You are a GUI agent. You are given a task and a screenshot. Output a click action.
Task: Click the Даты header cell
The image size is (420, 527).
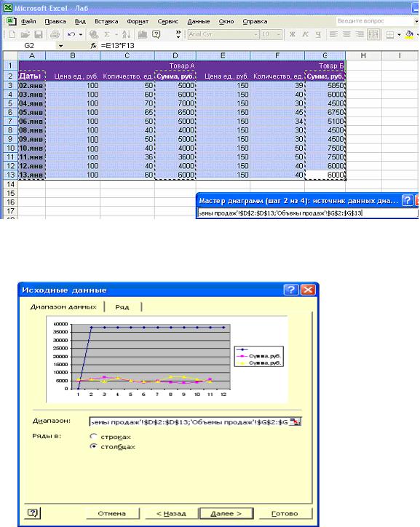(x=31, y=76)
